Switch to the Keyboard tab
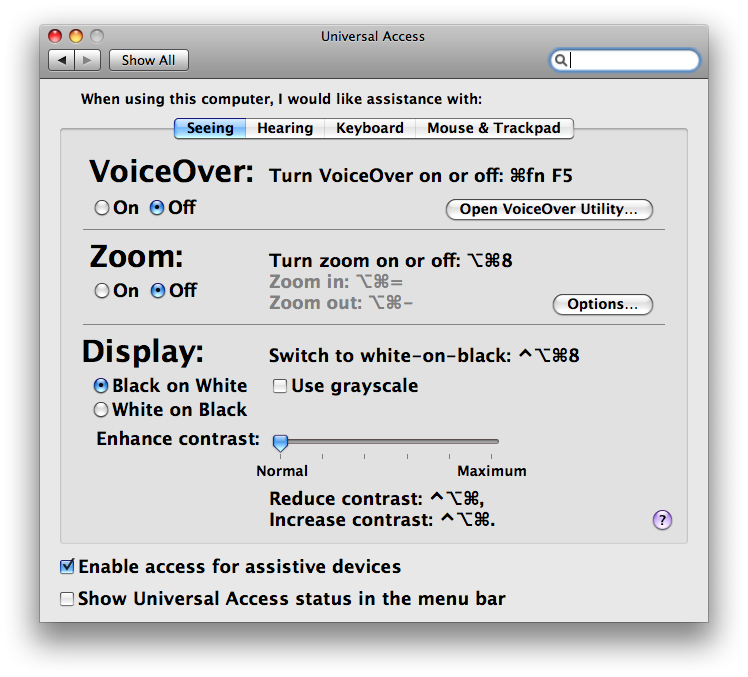Viewport: 748px width, 677px height. pyautogui.click(x=370, y=128)
